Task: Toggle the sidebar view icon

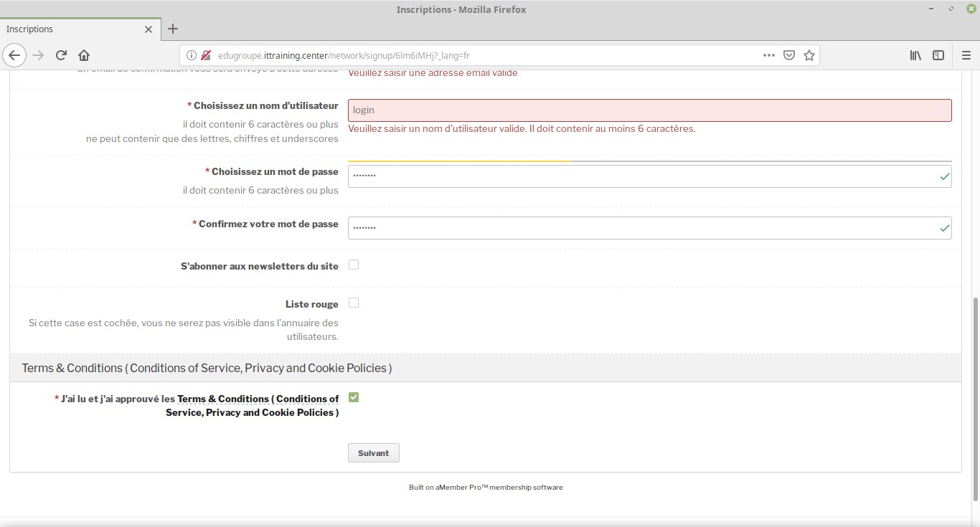Action: [x=938, y=55]
